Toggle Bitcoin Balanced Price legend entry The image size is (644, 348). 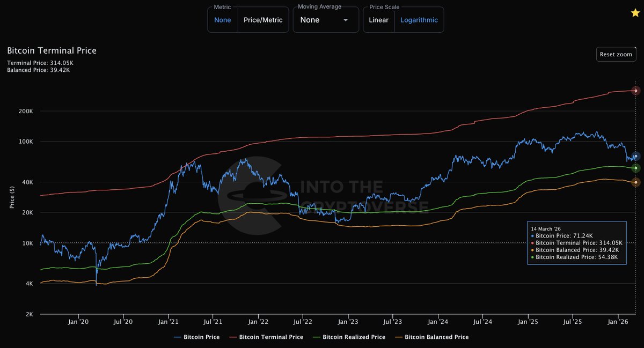[x=431, y=337]
